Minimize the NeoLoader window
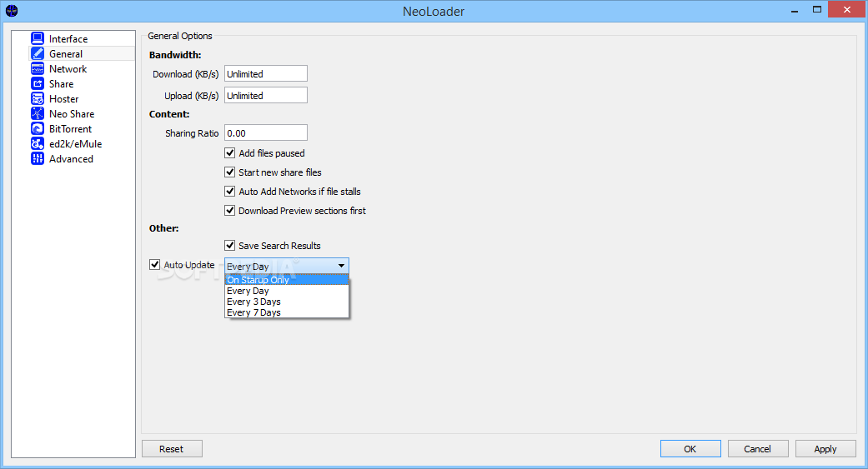This screenshot has height=469, width=868. (795, 10)
